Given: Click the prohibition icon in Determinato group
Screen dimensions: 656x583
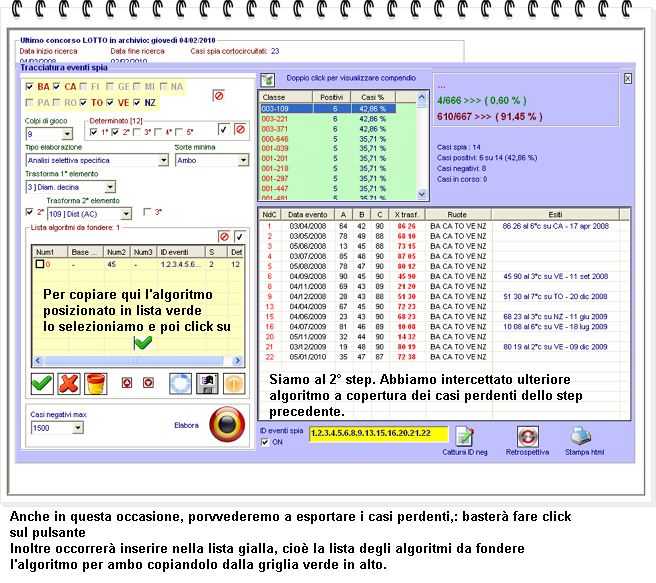Looking at the screenshot, I should pos(240,129).
